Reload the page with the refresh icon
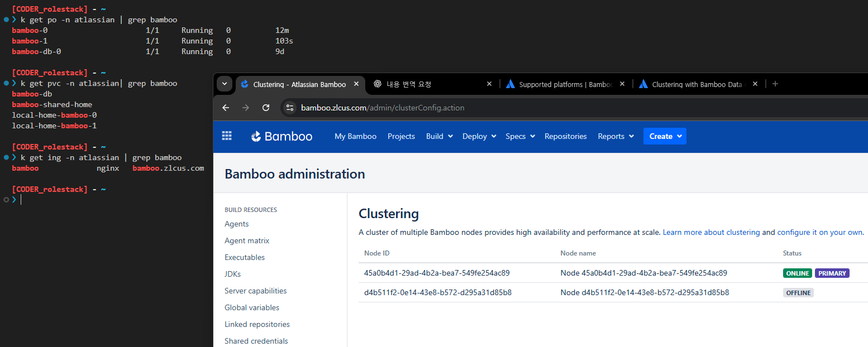This screenshot has width=868, height=347. (266, 108)
